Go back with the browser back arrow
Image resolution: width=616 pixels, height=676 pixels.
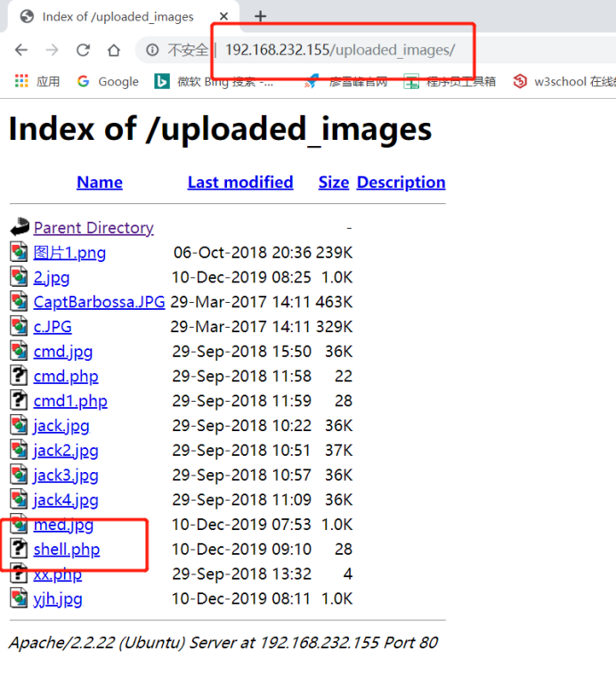coord(21,50)
